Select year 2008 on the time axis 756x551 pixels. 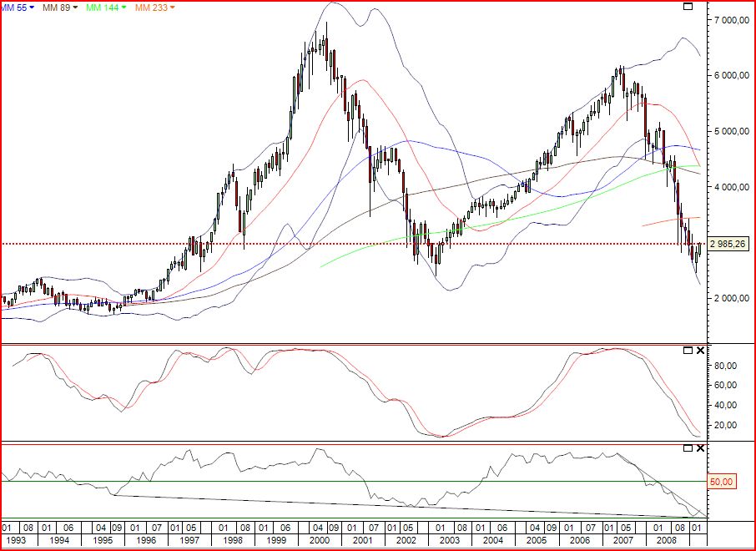tap(667, 540)
